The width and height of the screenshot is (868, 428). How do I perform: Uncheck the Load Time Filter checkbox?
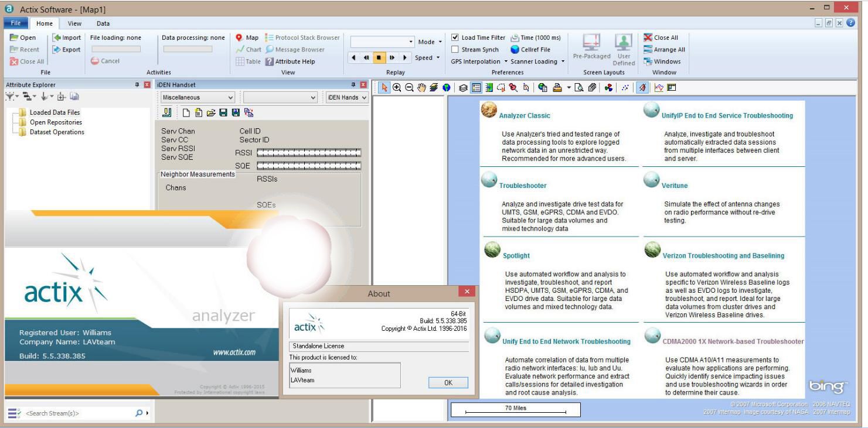[456, 37]
